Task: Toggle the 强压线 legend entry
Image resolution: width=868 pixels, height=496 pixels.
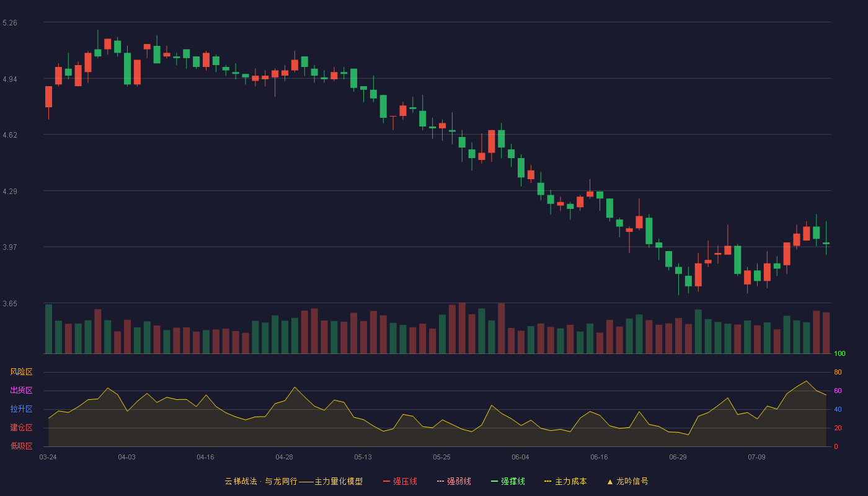Action: (x=400, y=481)
